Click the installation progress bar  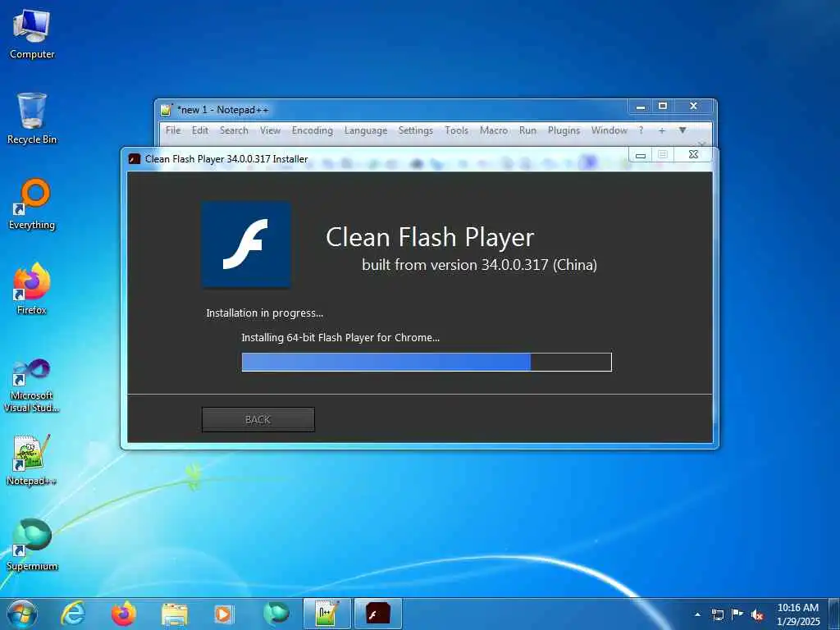(427, 362)
